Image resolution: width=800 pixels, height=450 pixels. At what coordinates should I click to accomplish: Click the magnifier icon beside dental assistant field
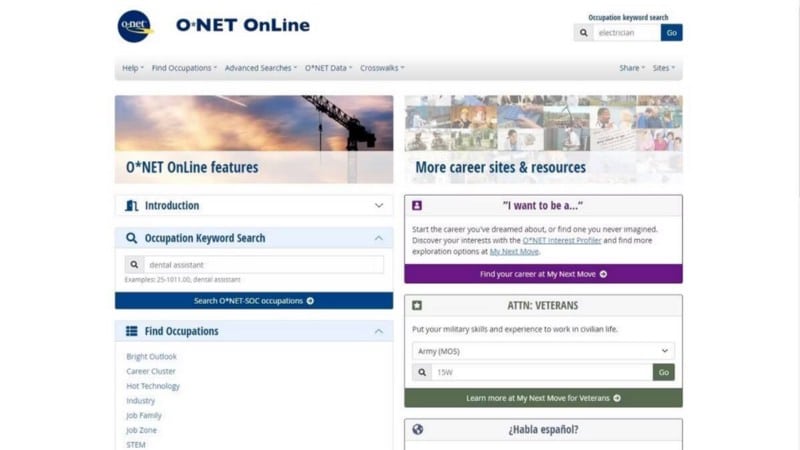tap(134, 265)
